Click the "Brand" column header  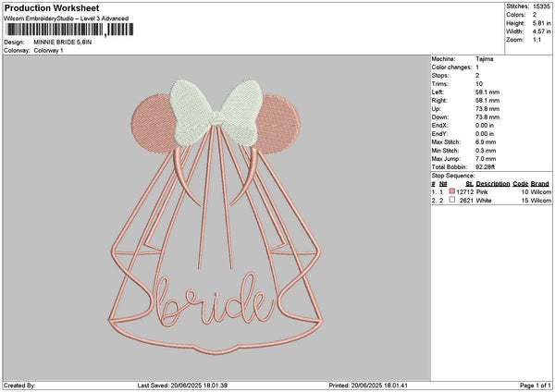coord(540,183)
